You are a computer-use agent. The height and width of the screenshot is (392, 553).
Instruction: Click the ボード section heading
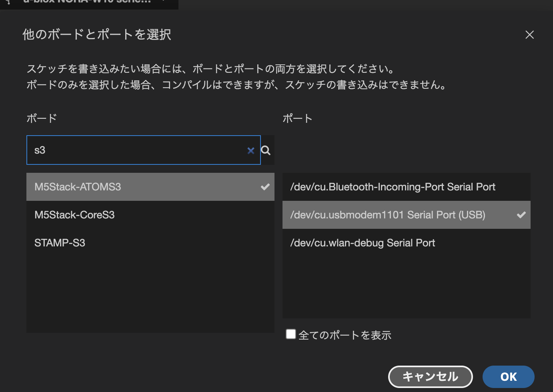coord(42,118)
